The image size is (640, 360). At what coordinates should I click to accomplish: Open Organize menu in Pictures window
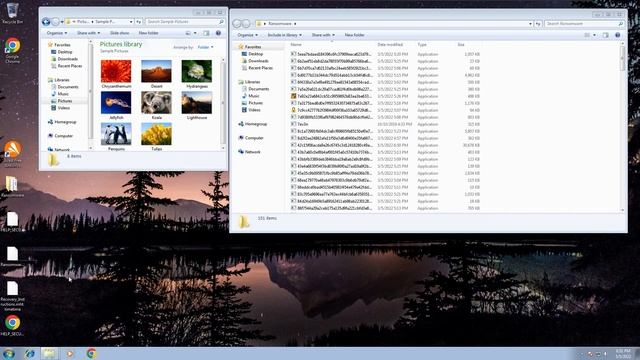pyautogui.click(x=57, y=33)
